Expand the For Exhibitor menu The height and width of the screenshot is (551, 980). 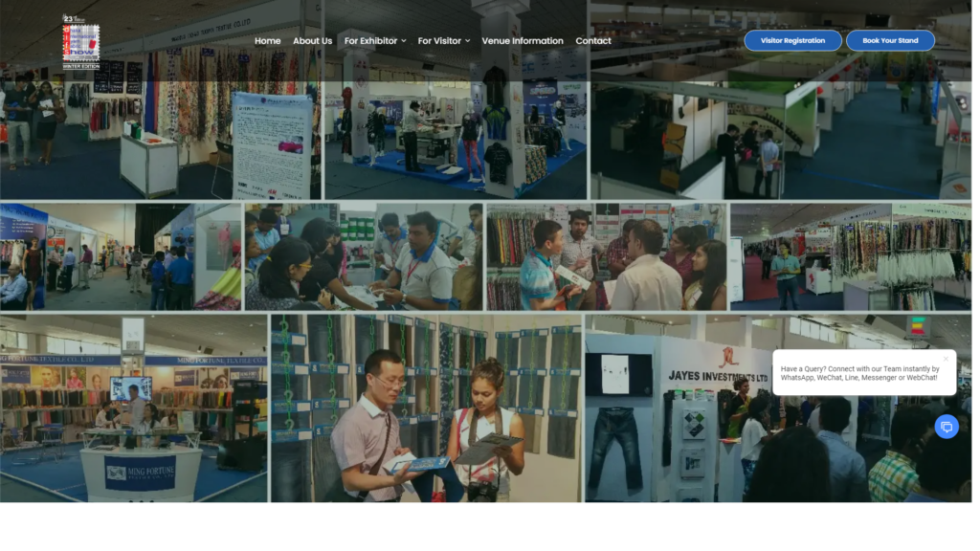click(x=375, y=40)
